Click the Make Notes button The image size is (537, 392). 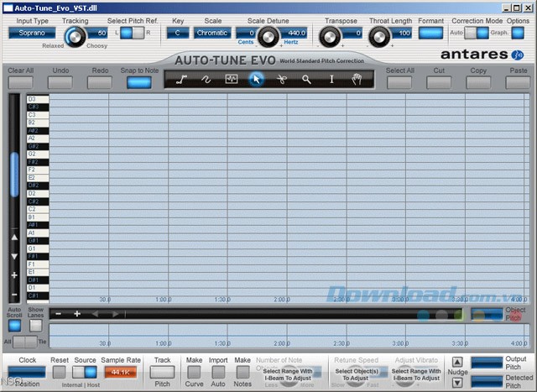coord(242,372)
